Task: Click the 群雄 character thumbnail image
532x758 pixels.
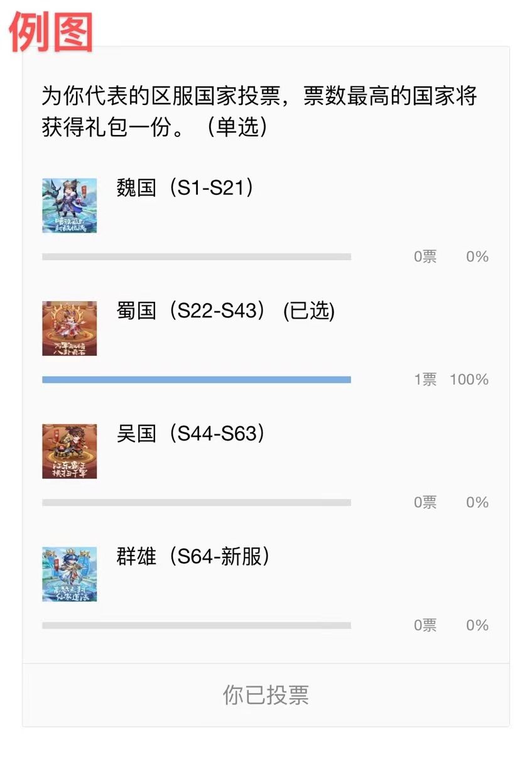Action: 70,574
